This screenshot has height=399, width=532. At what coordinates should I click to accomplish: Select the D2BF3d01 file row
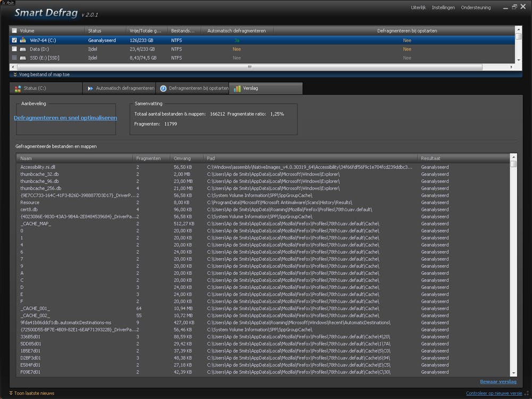point(263,358)
